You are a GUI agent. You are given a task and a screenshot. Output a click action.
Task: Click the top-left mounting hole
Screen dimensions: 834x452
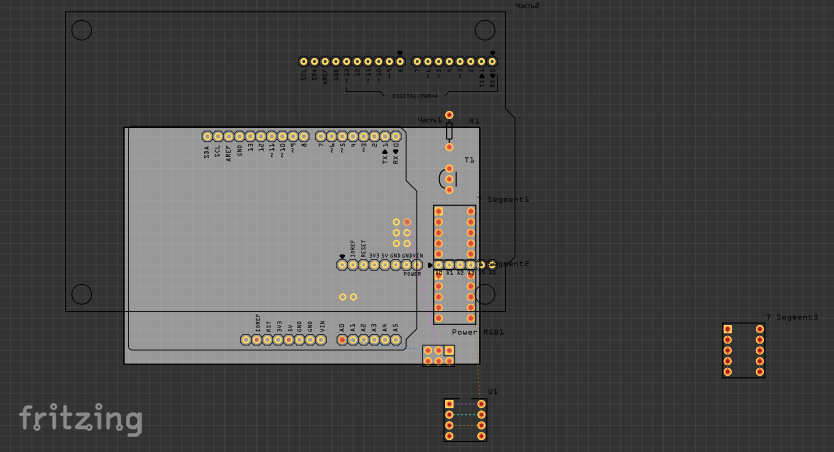[x=81, y=30]
